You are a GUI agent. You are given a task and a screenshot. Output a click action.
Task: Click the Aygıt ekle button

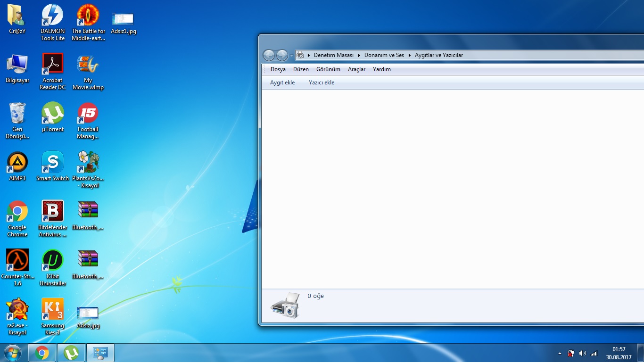[282, 83]
